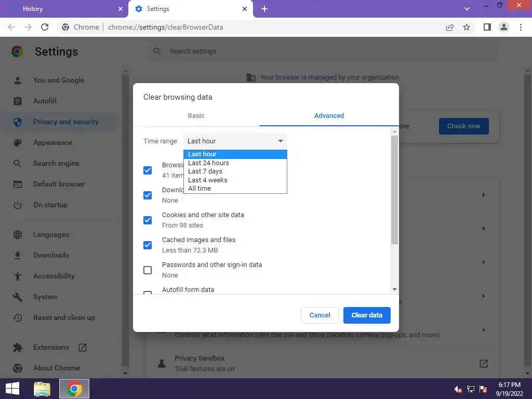
Task: Click the external link icon beside Extensions
Action: point(83,348)
